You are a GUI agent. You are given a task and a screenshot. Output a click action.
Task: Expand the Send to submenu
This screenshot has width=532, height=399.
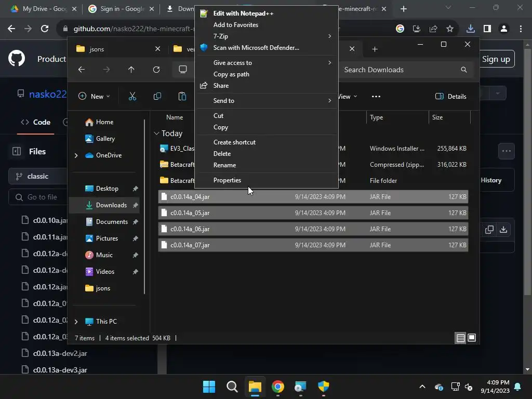(x=267, y=101)
